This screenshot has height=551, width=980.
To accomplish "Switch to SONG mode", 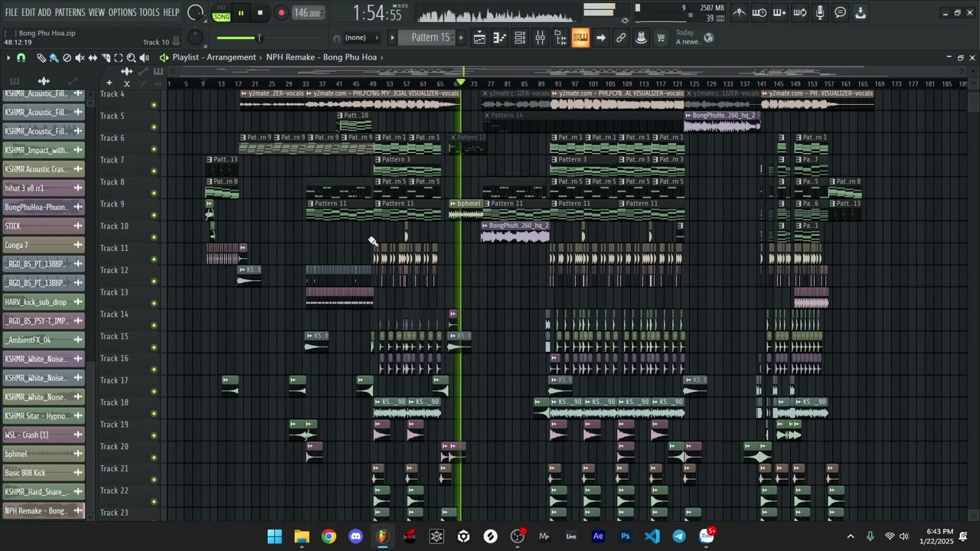I will (x=221, y=17).
